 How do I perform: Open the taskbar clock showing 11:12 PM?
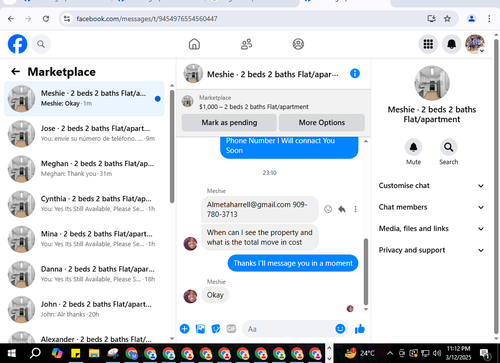pyautogui.click(x=458, y=353)
